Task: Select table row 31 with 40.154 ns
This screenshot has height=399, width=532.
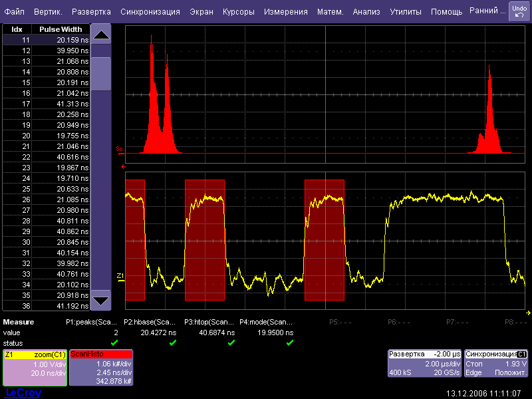Action: (x=47, y=253)
